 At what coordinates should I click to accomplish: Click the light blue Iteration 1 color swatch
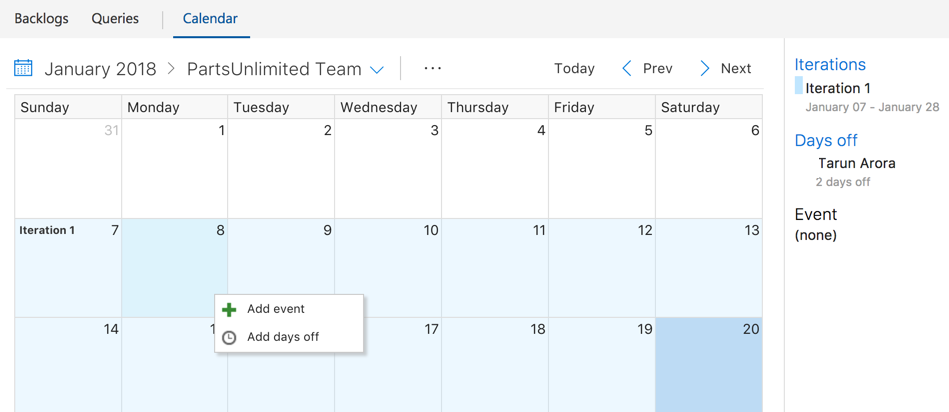coord(798,85)
